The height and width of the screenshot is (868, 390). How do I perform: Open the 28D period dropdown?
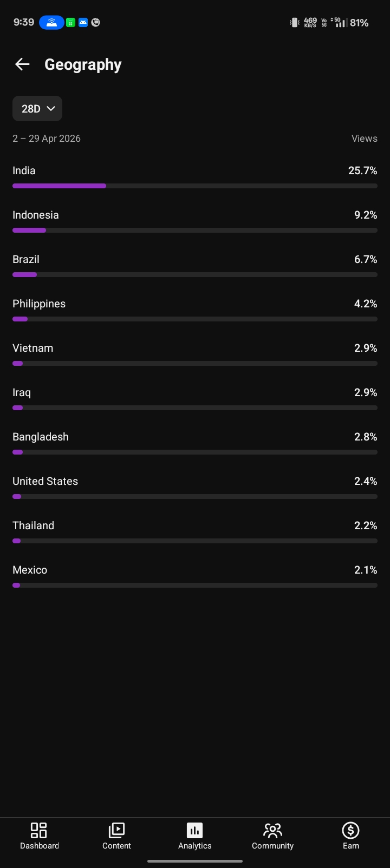pos(37,109)
